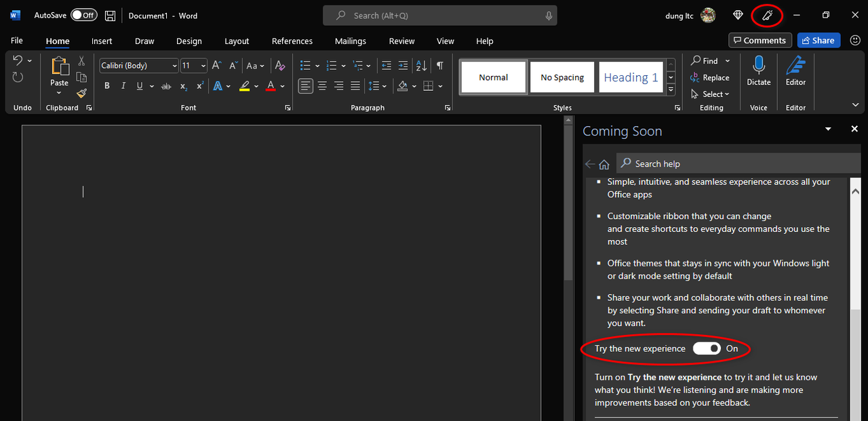Open the File menu
The height and width of the screenshot is (421, 868).
pyautogui.click(x=17, y=41)
